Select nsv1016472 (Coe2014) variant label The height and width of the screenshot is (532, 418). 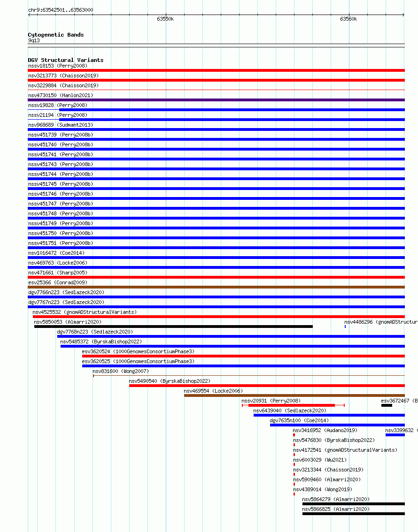56,253
